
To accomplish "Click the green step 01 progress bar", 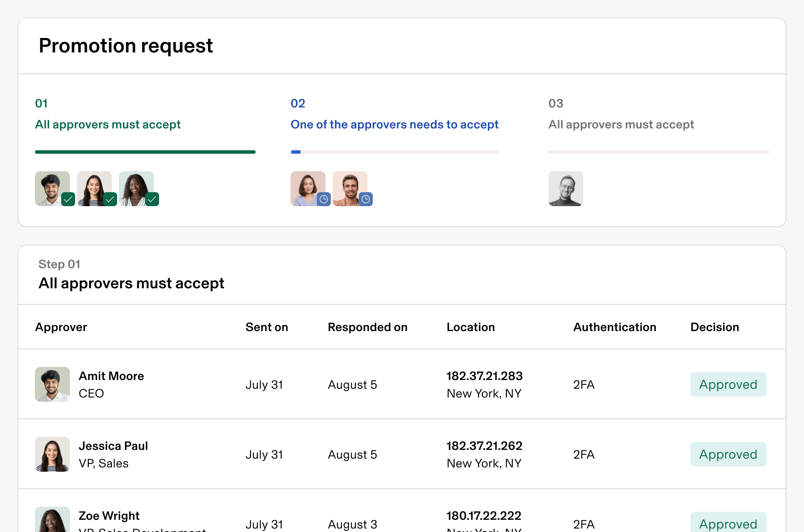I will (145, 152).
